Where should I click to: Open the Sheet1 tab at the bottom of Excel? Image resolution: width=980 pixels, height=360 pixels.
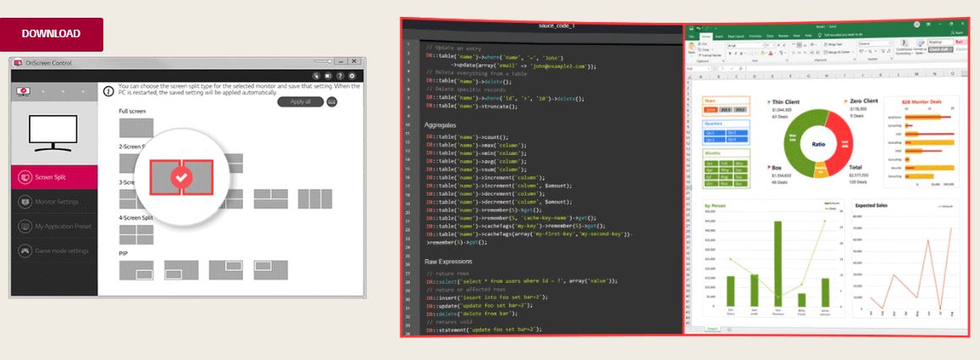713,329
